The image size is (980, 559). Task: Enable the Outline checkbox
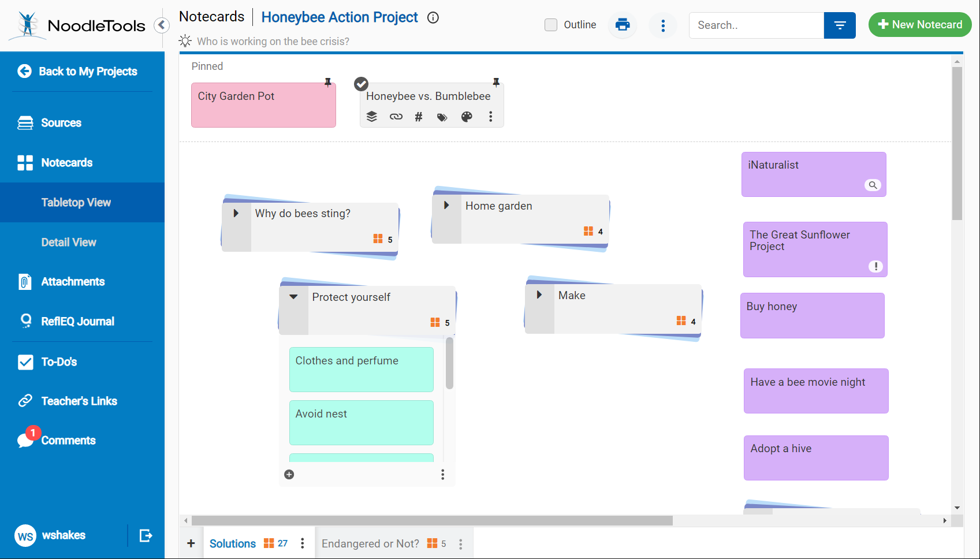coord(551,25)
